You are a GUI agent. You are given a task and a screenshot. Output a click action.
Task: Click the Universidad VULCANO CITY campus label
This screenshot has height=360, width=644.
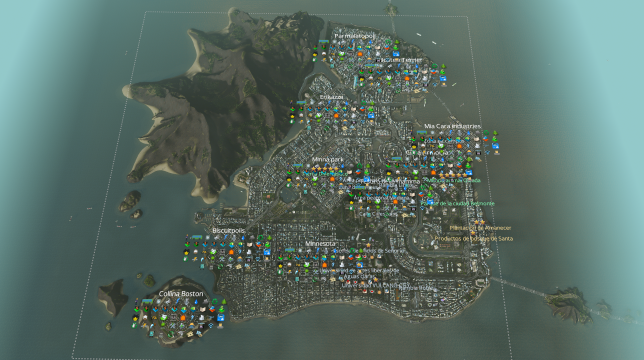tap(376, 285)
